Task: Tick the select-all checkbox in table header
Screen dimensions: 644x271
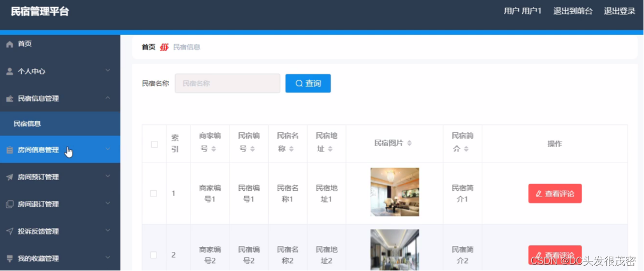Action: click(154, 144)
